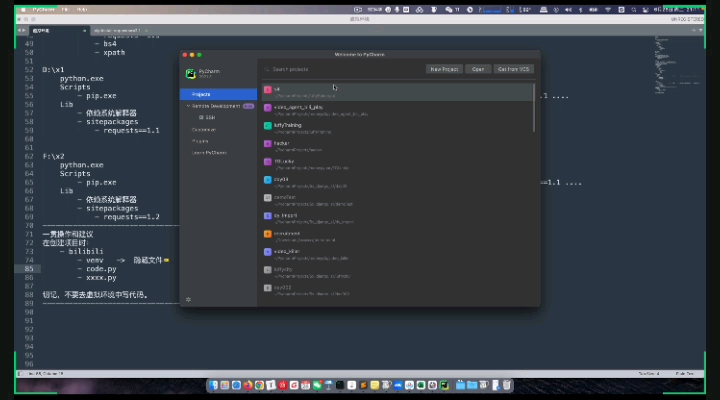Click the PyCharm logo in the sidebar
Image resolution: width=720 pixels, height=400 pixels.
[x=191, y=73]
